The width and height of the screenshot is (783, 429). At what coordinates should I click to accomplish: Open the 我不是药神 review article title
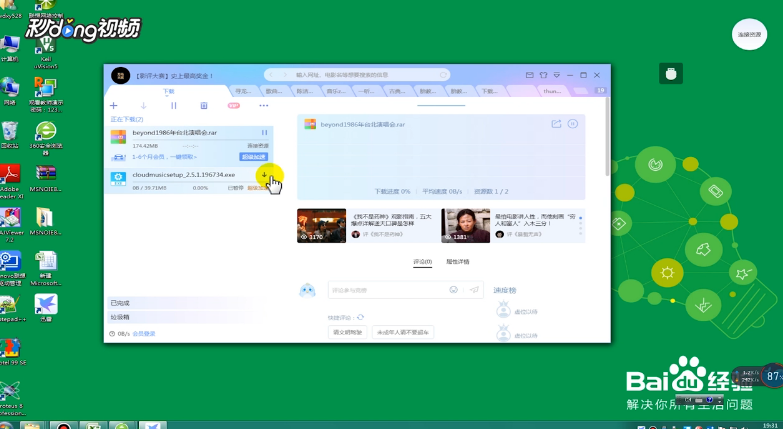392,220
